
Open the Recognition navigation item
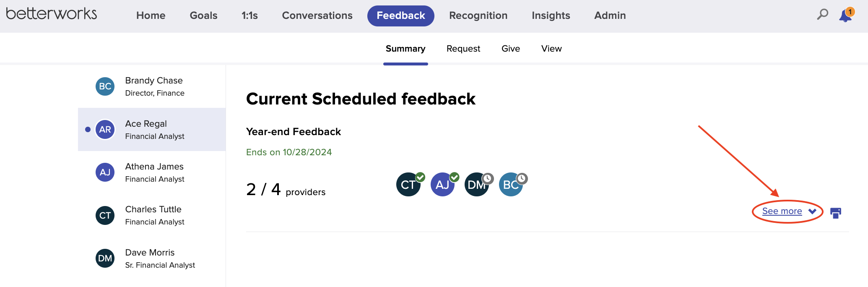478,16
